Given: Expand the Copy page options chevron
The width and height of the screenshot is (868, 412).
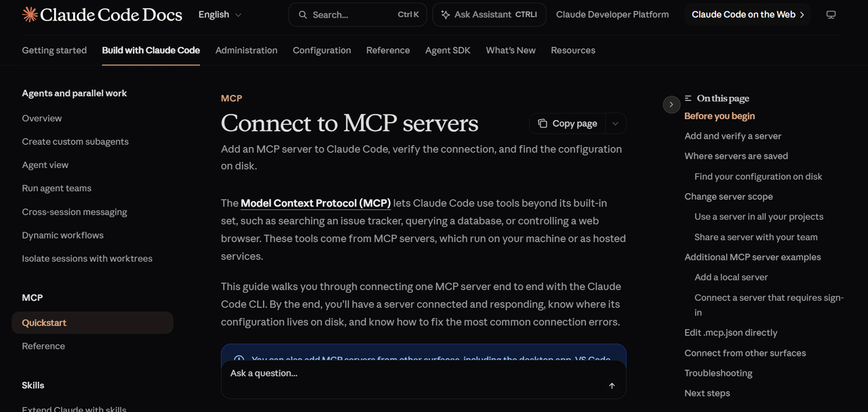Looking at the screenshot, I should pos(615,123).
